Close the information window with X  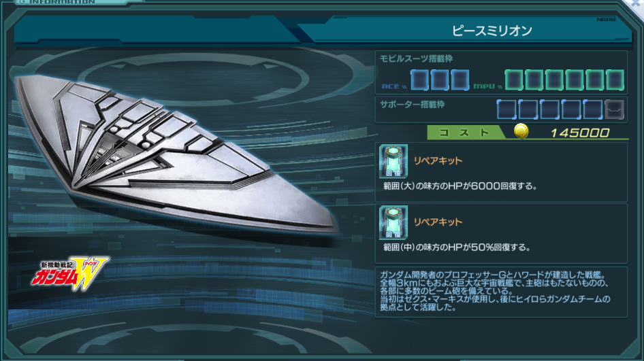coord(637,3)
